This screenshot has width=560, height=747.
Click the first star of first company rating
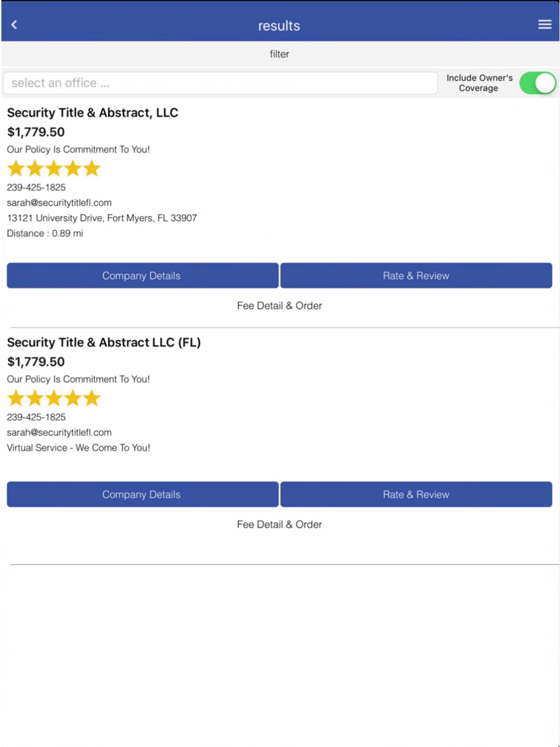[16, 168]
